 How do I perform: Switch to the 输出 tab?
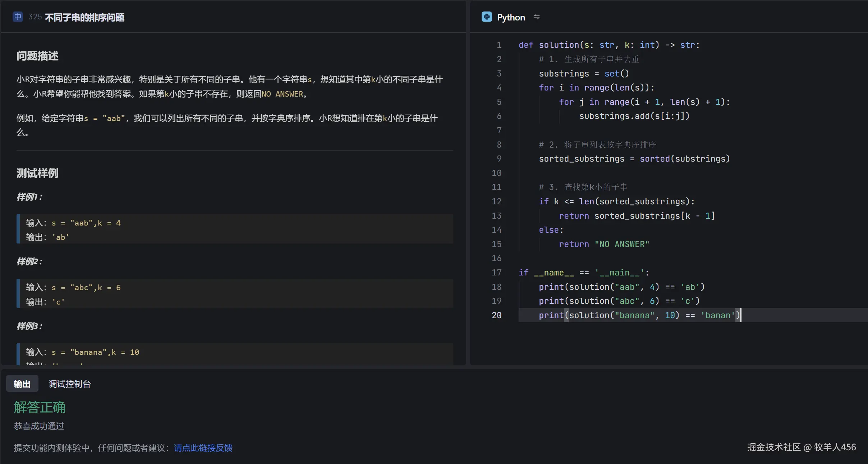[x=22, y=384]
